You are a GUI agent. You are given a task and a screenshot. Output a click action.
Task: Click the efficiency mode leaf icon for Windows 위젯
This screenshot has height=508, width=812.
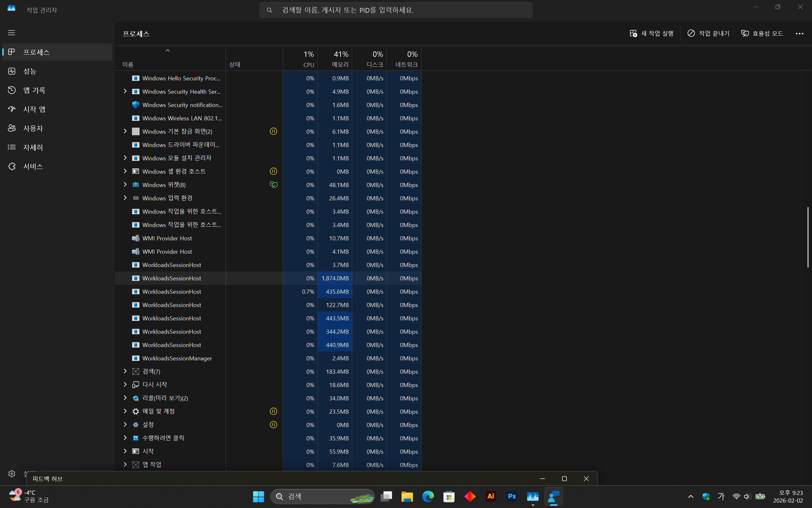click(273, 185)
